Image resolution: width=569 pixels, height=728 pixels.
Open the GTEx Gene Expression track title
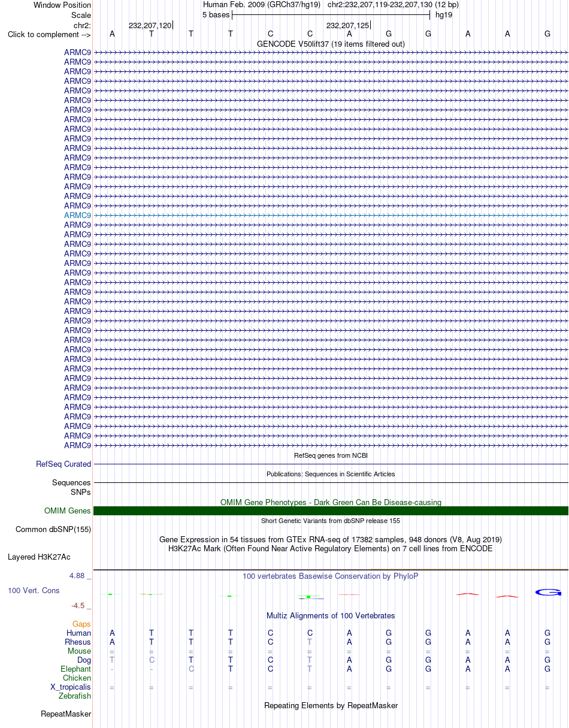[x=331, y=539]
